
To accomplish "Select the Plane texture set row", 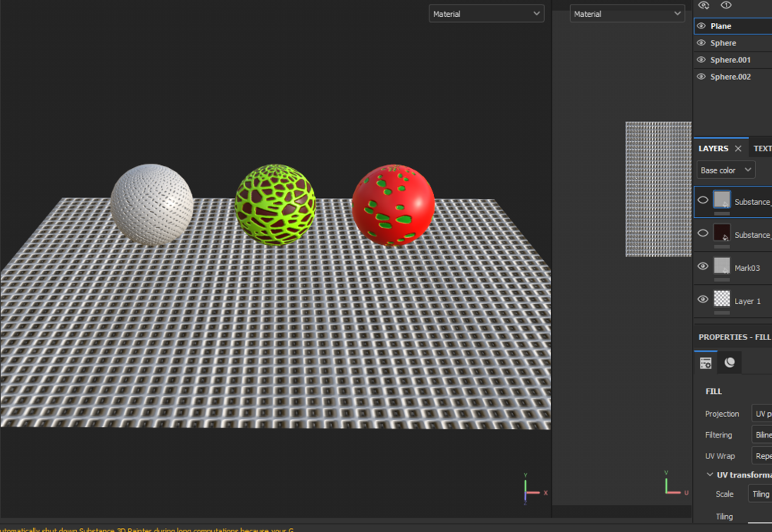I will coord(733,26).
